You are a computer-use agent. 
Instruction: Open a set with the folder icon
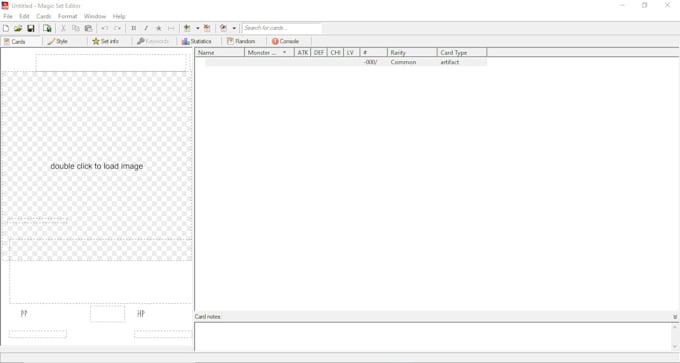pyautogui.click(x=18, y=28)
